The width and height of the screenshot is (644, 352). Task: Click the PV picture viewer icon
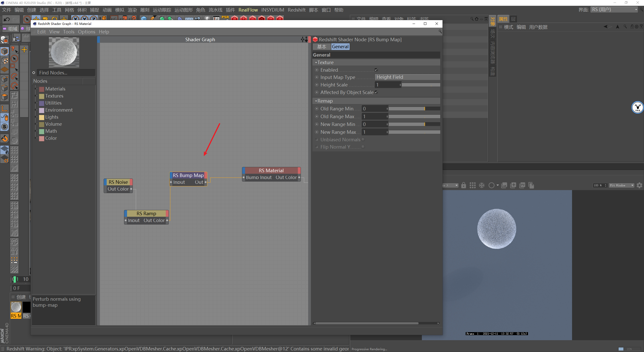[522, 185]
